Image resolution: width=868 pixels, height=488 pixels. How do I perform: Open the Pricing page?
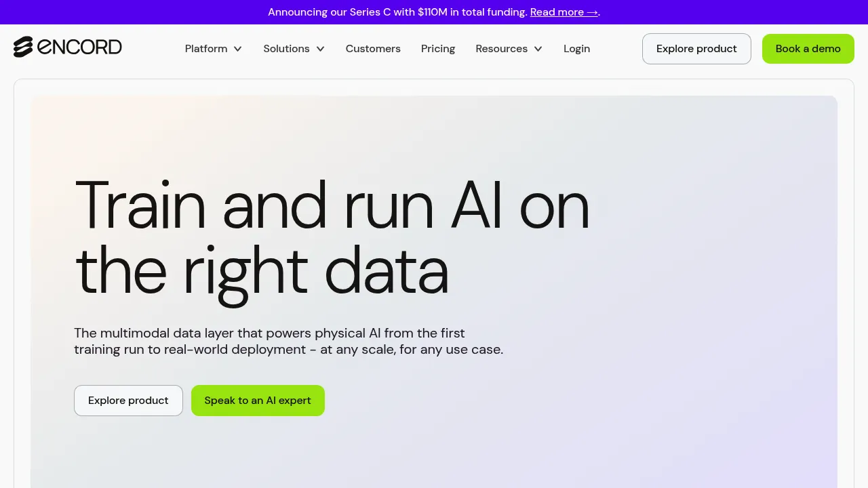pyautogui.click(x=438, y=49)
